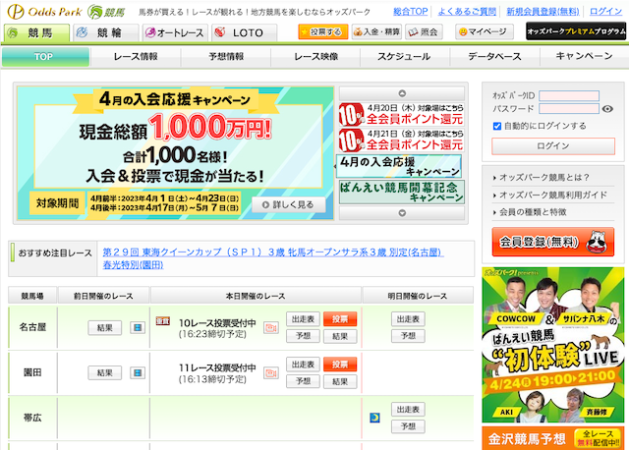Open レース情報 menu

pyautogui.click(x=136, y=57)
